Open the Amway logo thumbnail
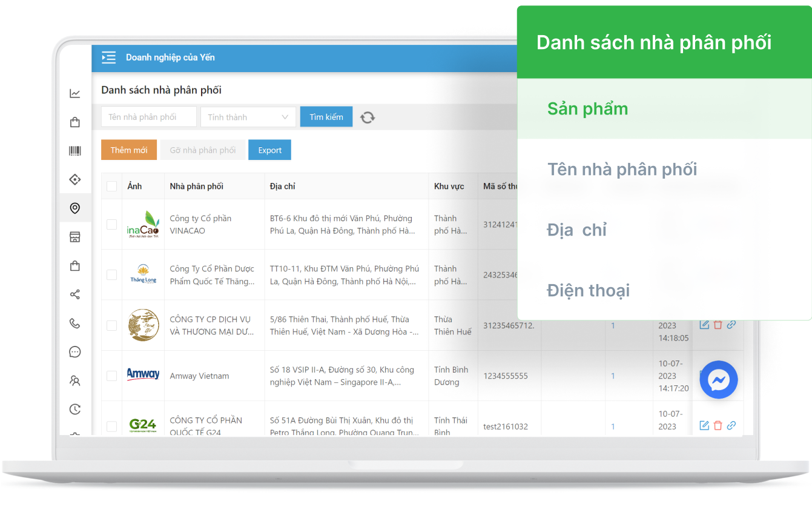812x521 pixels. click(143, 374)
